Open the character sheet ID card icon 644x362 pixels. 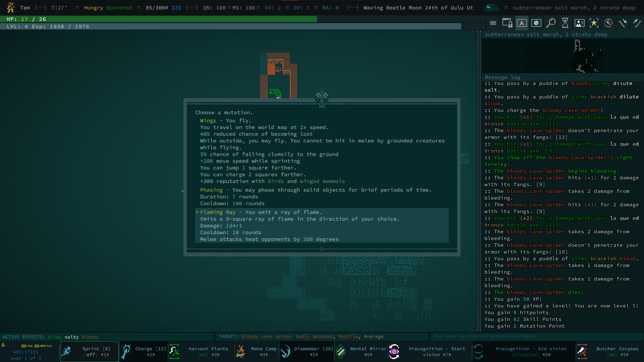(580, 23)
